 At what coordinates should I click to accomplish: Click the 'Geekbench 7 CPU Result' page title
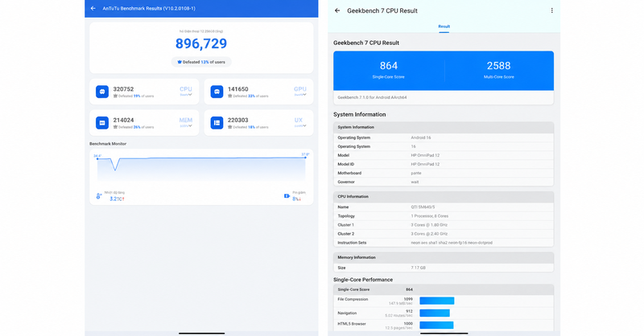point(382,11)
